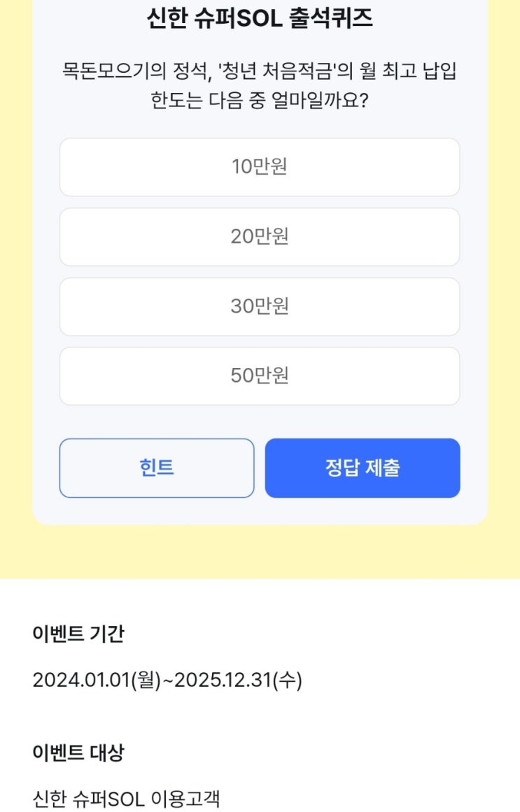Click the 이벤트 기간 heading
This screenshot has width=520, height=812.
(78, 634)
